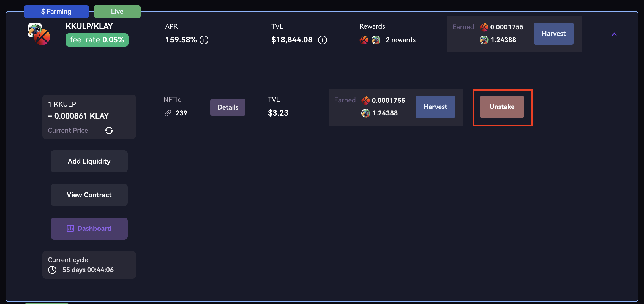The image size is (644, 304).
Task: Refresh the current KKULP price
Action: 109,131
